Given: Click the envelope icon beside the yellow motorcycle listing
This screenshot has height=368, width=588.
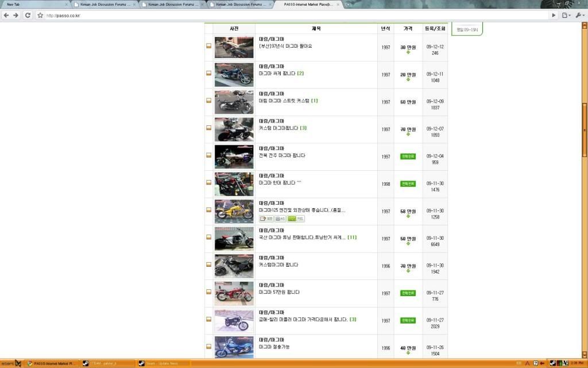Looking at the screenshot, I should coord(209,211).
